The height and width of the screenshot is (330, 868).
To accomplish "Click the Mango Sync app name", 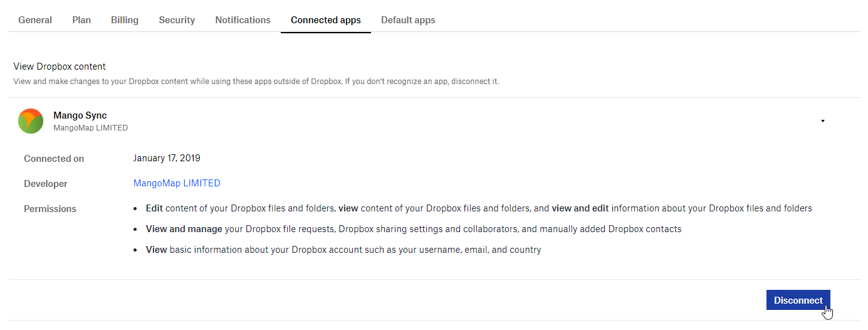I will [80, 115].
